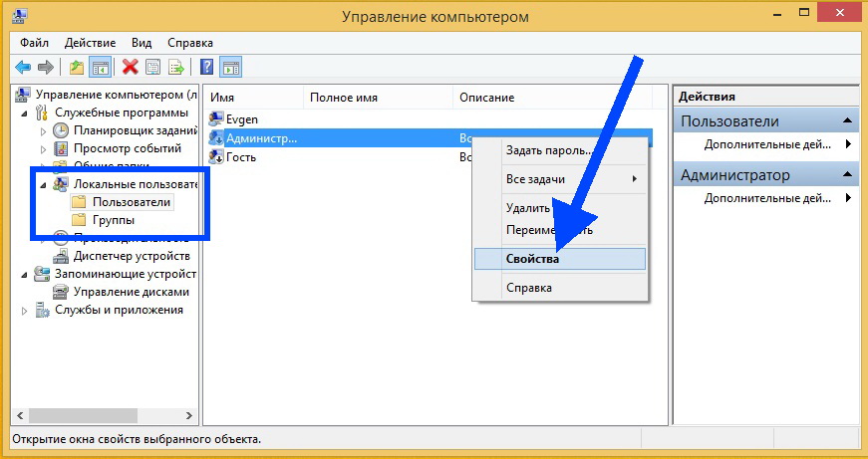Choose Удалить in the context menu
This screenshot has height=459, width=868.
point(560,208)
